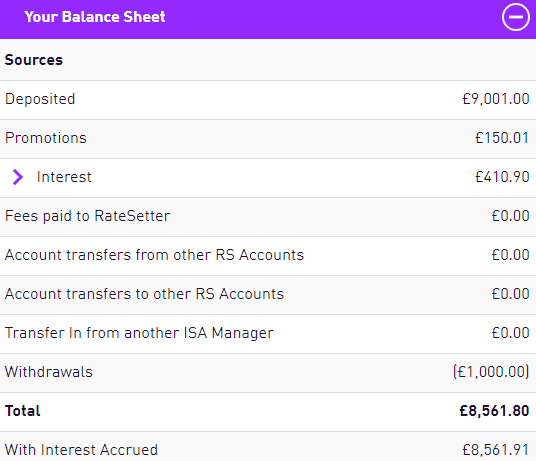Collapse the balance sheet with minus icon
This screenshot has height=461, width=536.
516,17
